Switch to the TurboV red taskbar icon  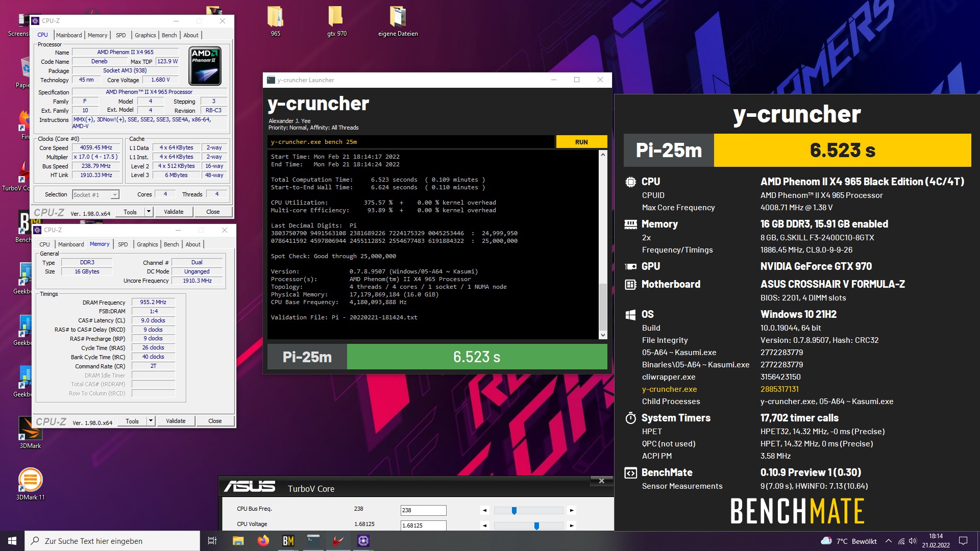pyautogui.click(x=338, y=541)
